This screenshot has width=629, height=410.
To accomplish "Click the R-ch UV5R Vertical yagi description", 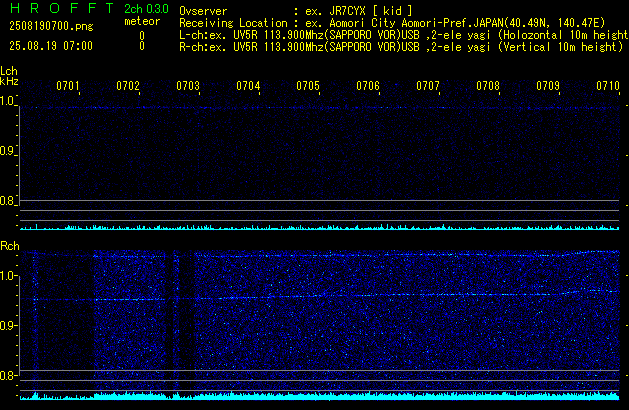I will coord(401,47).
